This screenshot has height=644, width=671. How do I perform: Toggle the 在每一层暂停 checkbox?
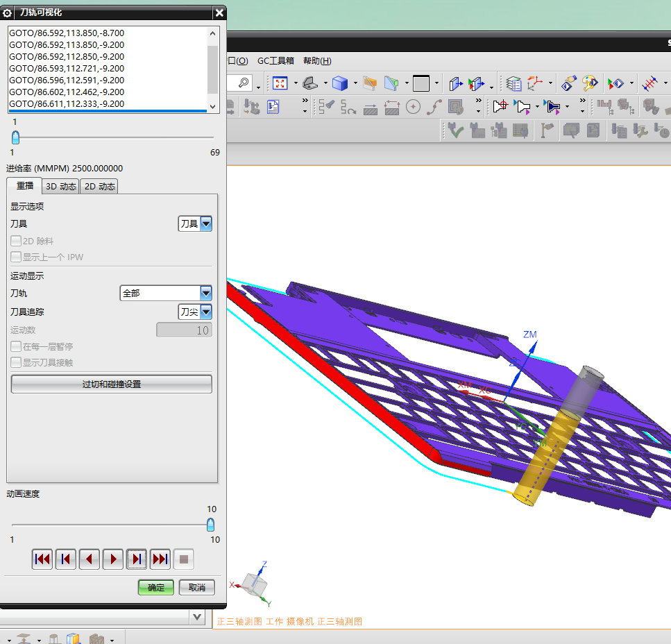(16, 346)
